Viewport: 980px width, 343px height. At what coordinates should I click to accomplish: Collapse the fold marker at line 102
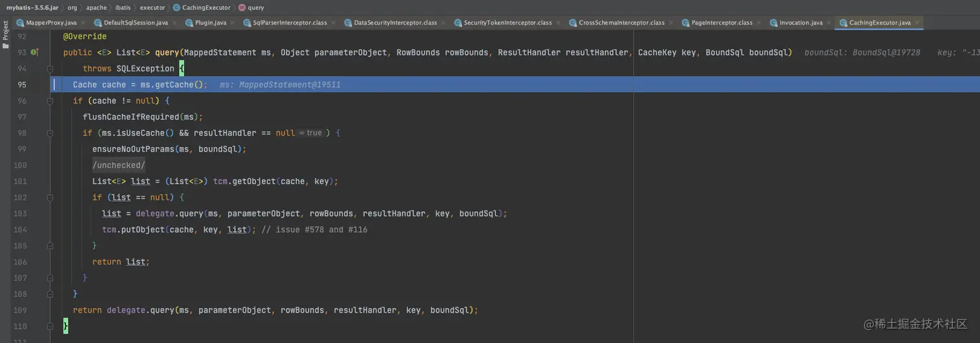click(x=50, y=197)
